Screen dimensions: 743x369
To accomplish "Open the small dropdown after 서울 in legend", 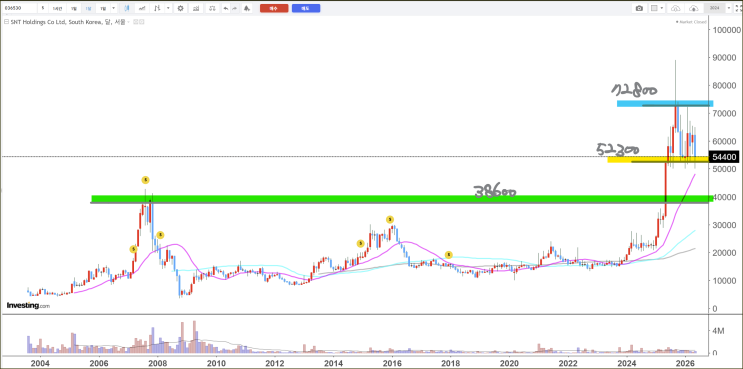I will tap(128, 22).
